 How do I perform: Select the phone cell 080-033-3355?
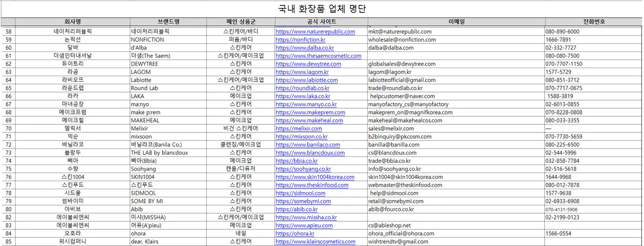pyautogui.click(x=593, y=121)
